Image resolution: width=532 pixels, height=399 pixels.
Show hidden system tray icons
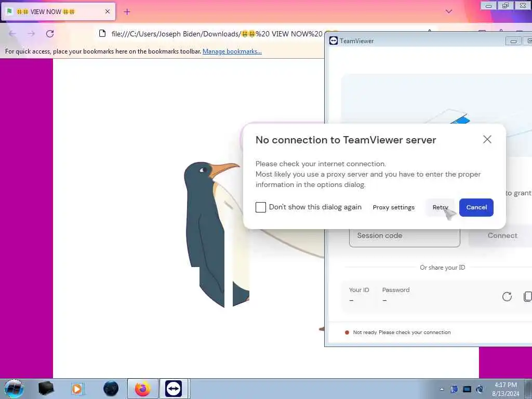point(442,389)
